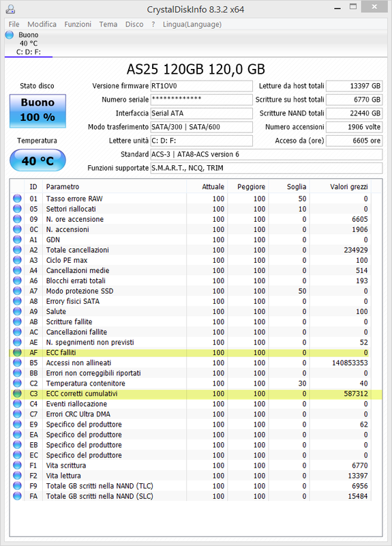Select the Totale GB scritti nella NAND (SLC) row text
This screenshot has width=392, height=546.
(100, 496)
